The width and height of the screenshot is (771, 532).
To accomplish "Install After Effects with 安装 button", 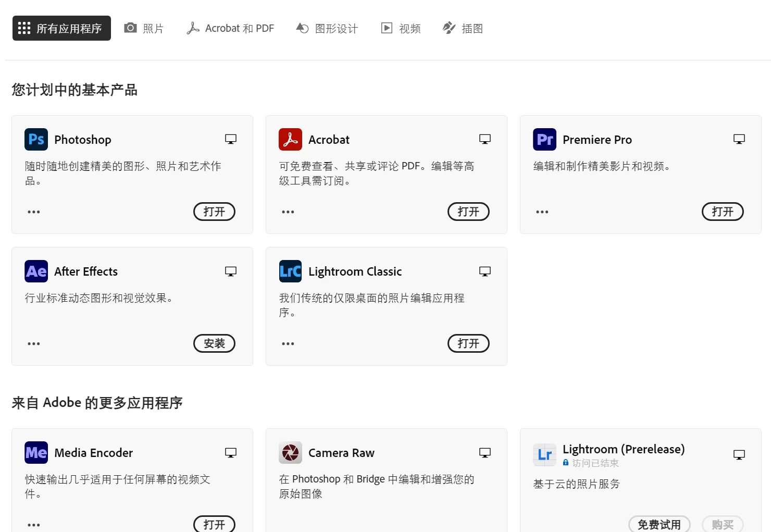I will point(214,343).
